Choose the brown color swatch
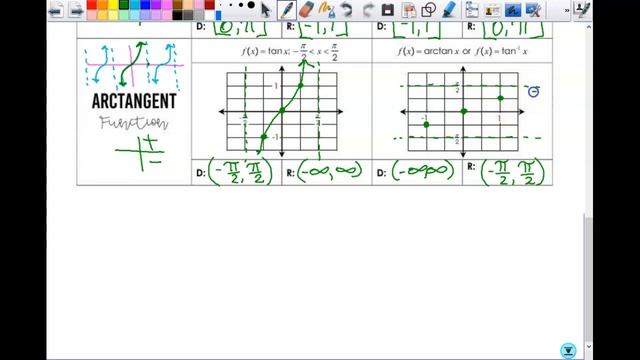This screenshot has height=360, width=640. (x=178, y=4)
